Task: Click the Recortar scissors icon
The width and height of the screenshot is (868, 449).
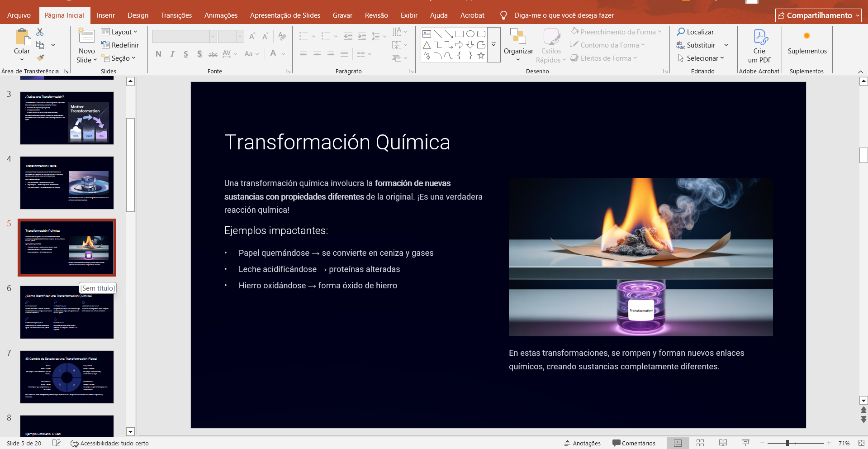Action: (40, 32)
